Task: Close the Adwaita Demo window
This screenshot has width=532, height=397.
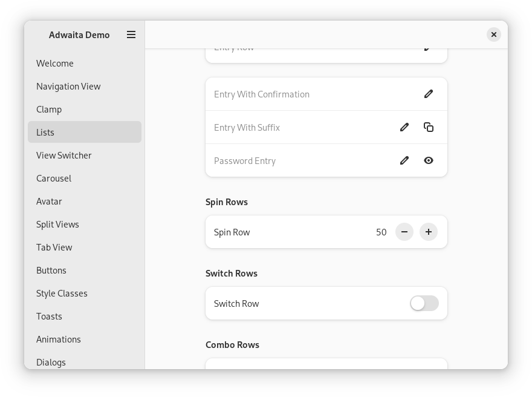Action: coord(494,34)
